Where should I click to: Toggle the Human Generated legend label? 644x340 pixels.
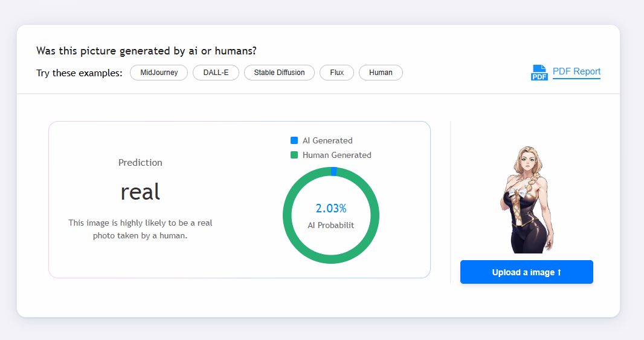click(x=336, y=155)
